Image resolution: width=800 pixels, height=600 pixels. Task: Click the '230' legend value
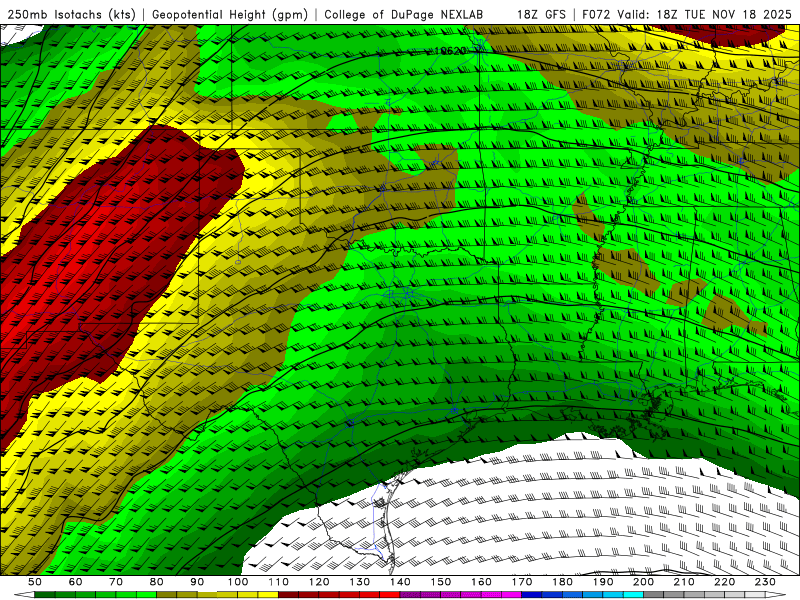765,582
